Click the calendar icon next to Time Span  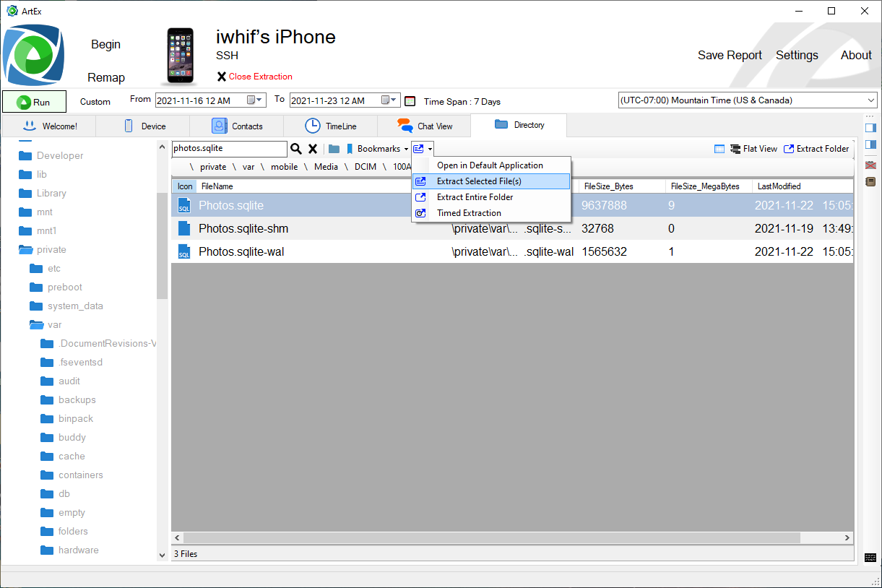410,101
